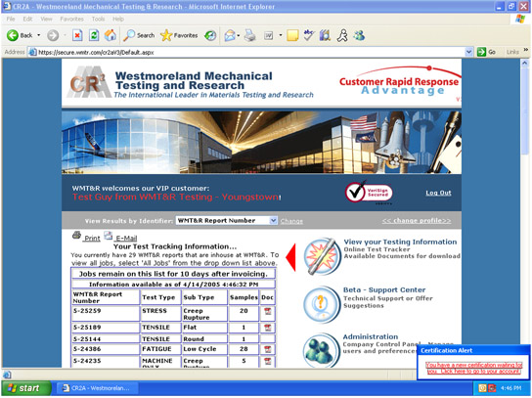
Task: Open the Research books icon
Action: click(x=325, y=35)
